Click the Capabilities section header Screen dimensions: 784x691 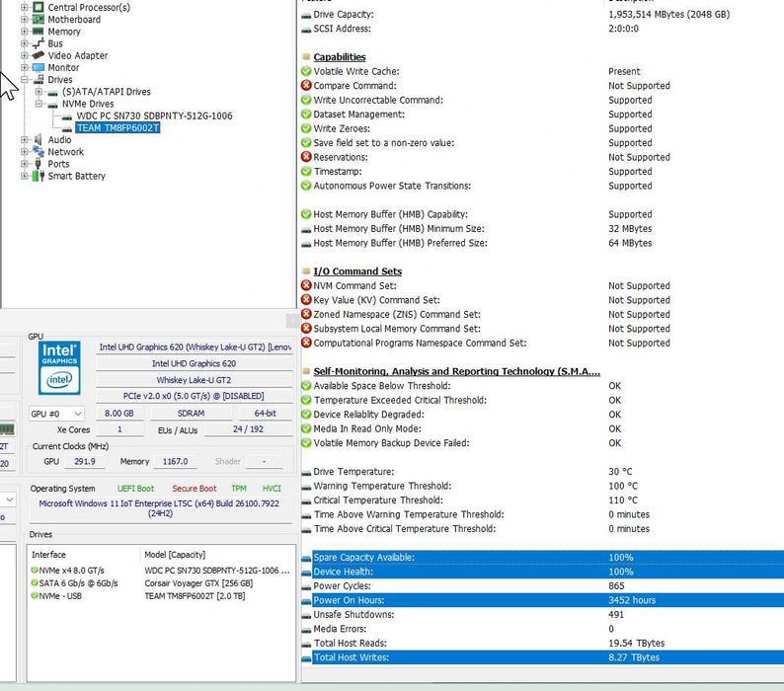pos(340,56)
